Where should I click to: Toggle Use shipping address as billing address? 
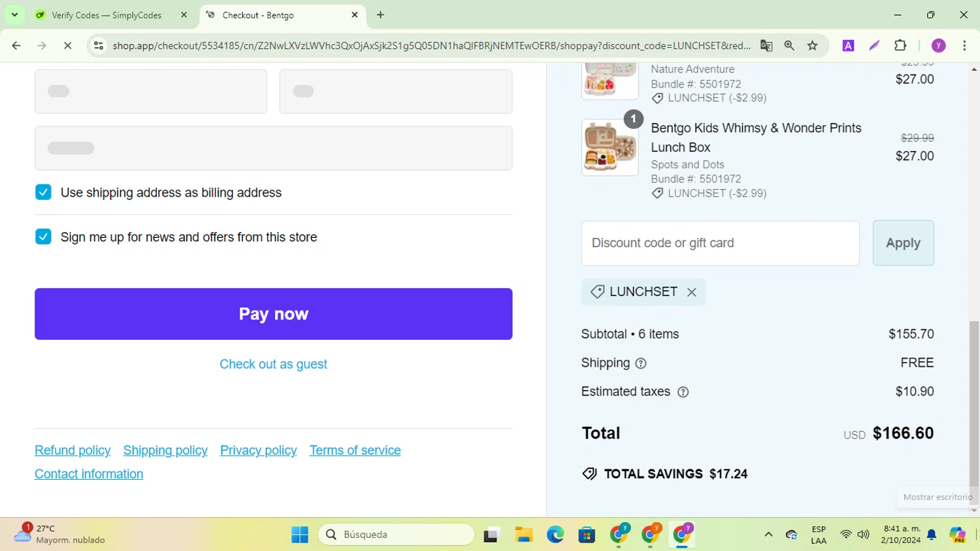point(43,192)
